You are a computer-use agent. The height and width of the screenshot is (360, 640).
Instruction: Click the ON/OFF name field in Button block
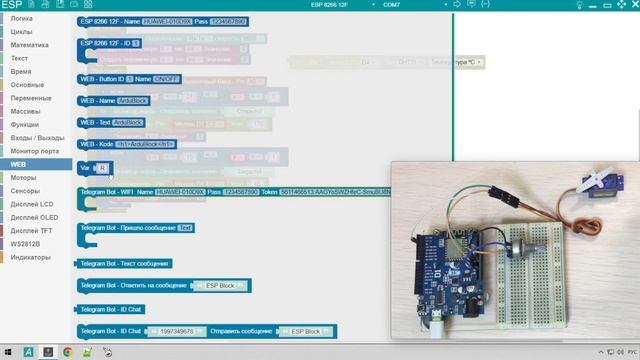166,79
